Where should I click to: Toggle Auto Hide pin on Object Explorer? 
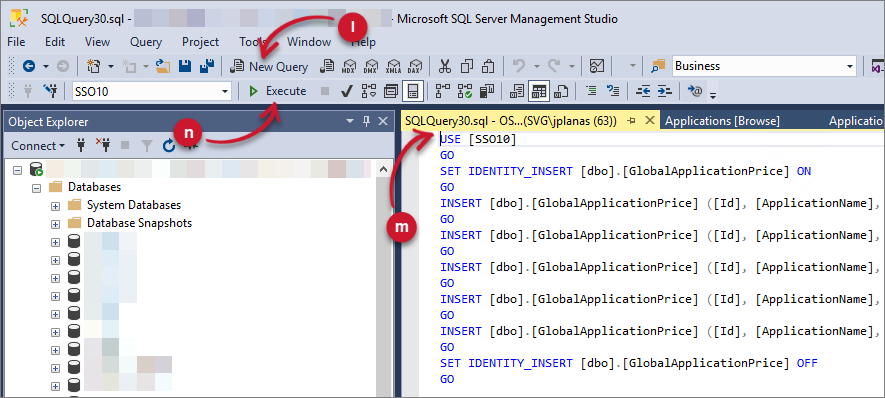click(366, 121)
